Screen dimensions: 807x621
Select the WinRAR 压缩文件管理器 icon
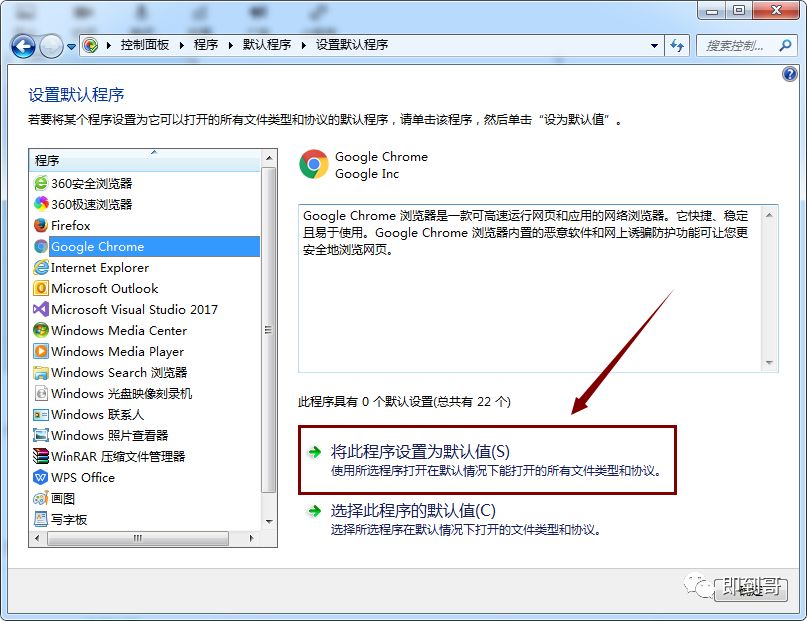pos(41,456)
